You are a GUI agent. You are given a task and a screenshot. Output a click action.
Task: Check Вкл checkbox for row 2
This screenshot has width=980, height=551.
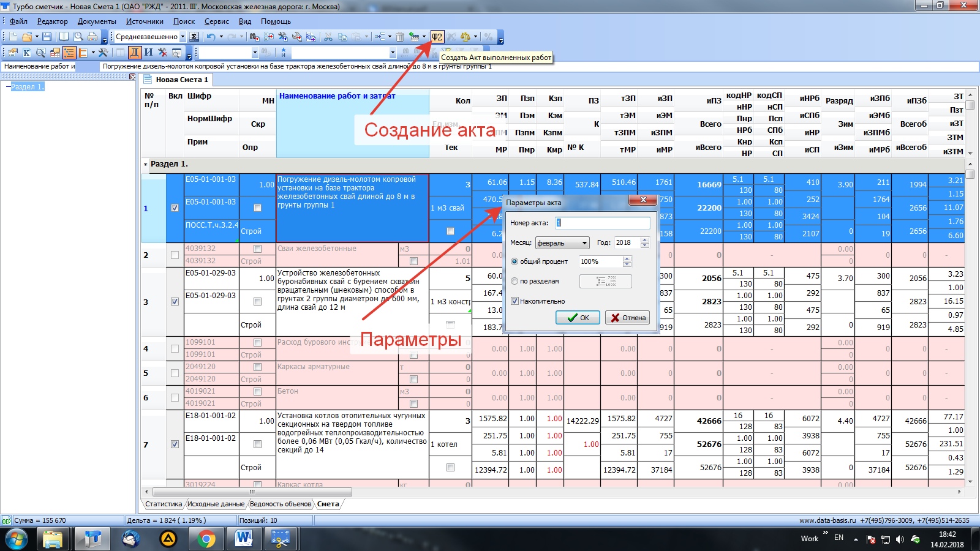tap(175, 255)
